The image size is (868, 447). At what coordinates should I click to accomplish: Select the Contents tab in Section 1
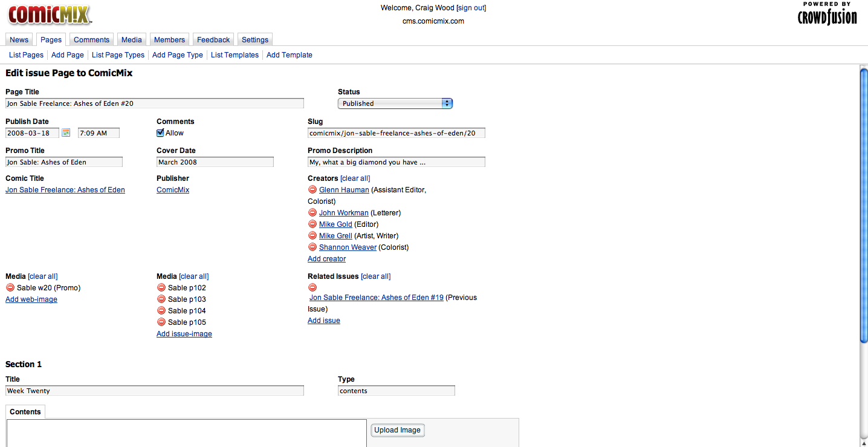click(x=25, y=412)
